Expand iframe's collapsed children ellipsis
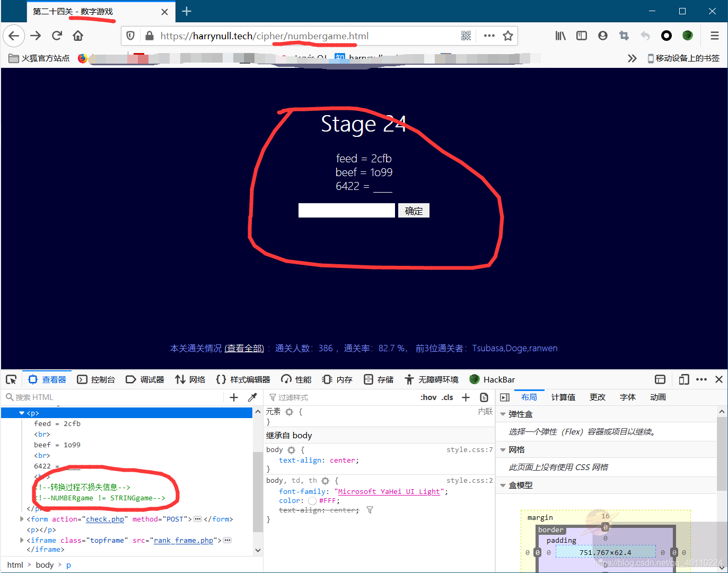728x573 pixels. [227, 540]
